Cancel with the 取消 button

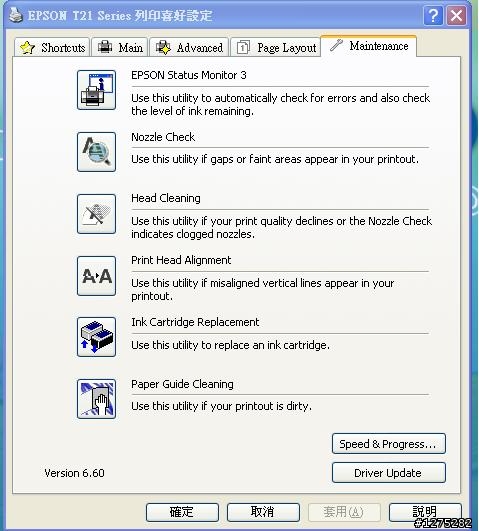pyautogui.click(x=263, y=512)
